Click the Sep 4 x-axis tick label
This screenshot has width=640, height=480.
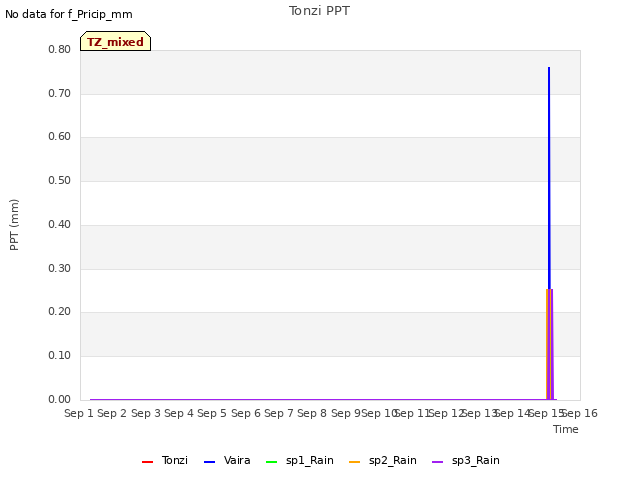click(179, 413)
